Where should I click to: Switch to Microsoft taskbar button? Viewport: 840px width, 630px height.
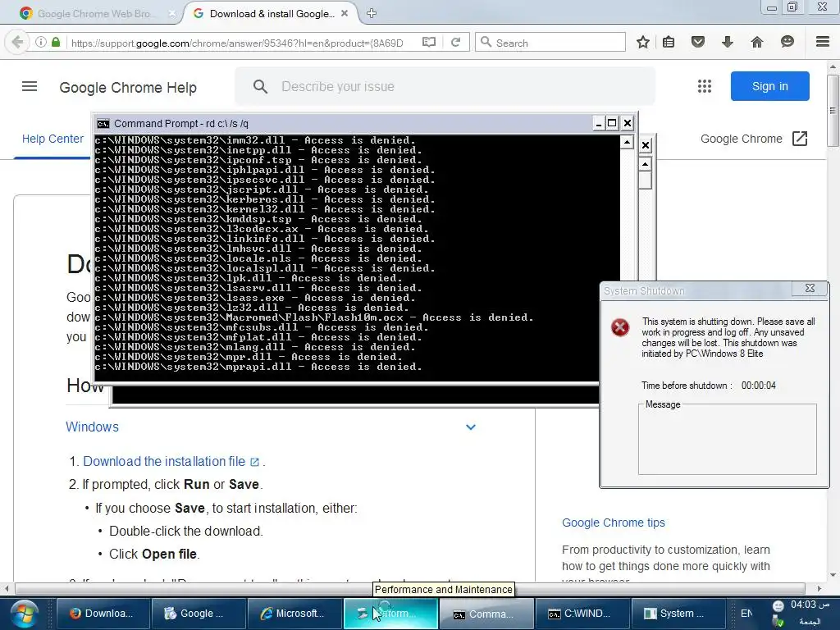294,614
